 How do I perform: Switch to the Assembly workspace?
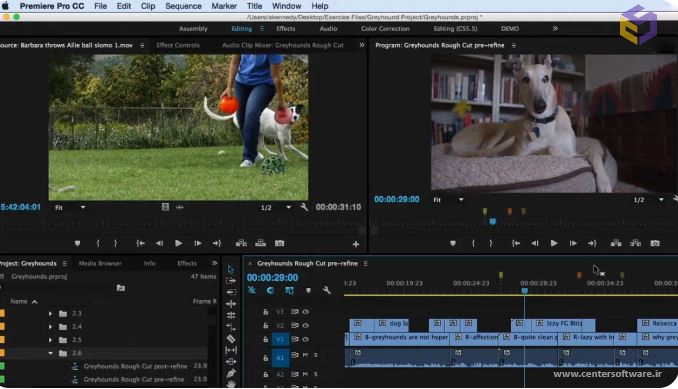coord(193,29)
